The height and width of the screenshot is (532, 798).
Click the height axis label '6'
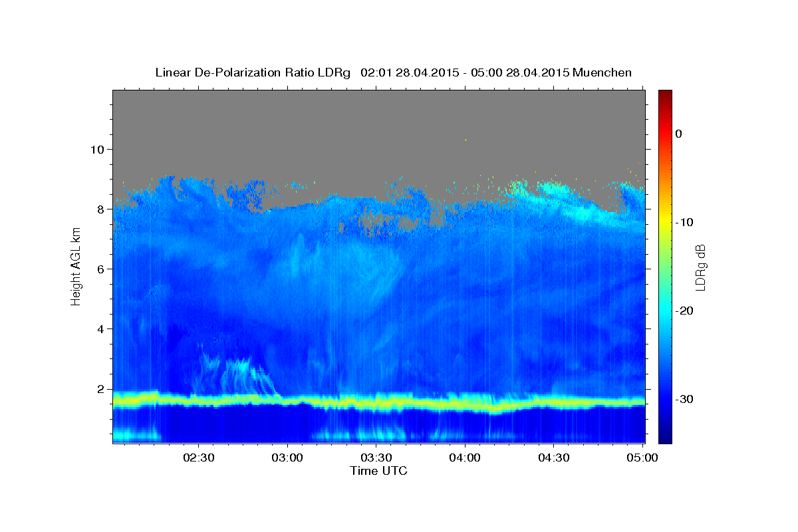(x=101, y=269)
